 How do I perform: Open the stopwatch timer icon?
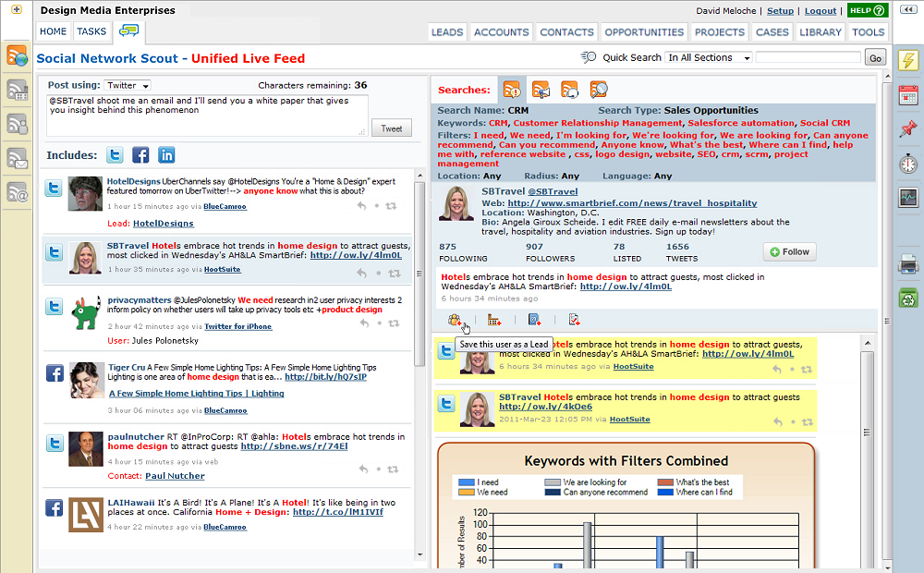(x=908, y=163)
